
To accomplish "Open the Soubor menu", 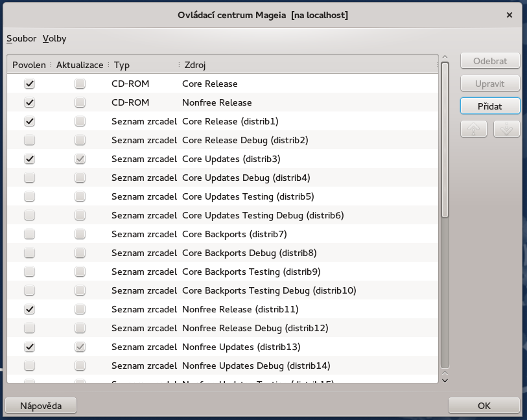I will click(x=21, y=39).
